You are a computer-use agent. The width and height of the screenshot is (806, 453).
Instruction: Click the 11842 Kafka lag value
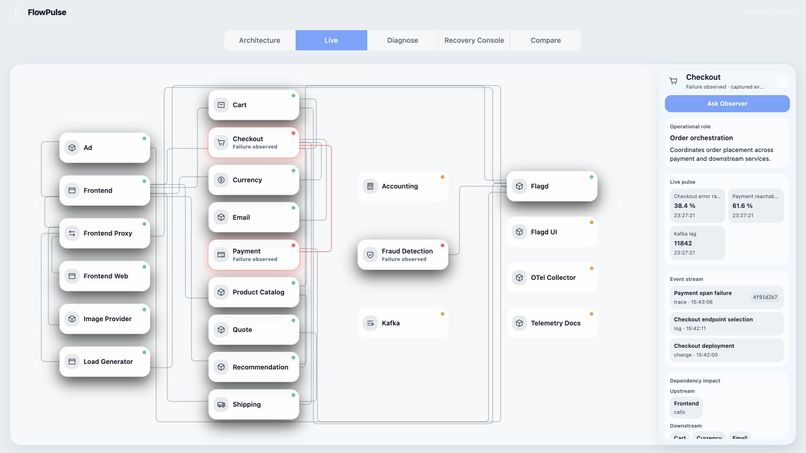point(683,243)
